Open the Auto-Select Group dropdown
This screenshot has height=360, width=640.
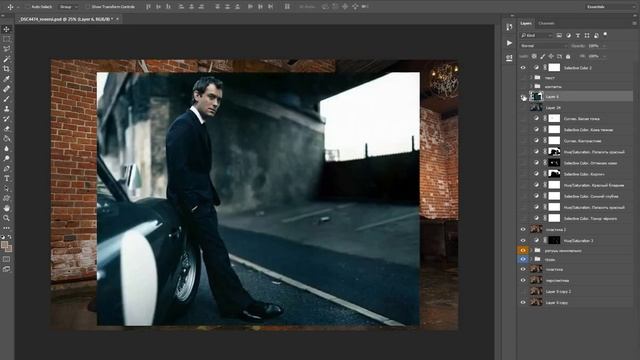coord(68,7)
